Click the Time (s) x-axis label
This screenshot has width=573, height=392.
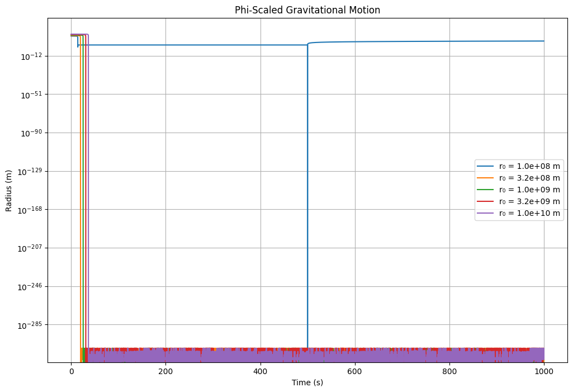coord(307,382)
